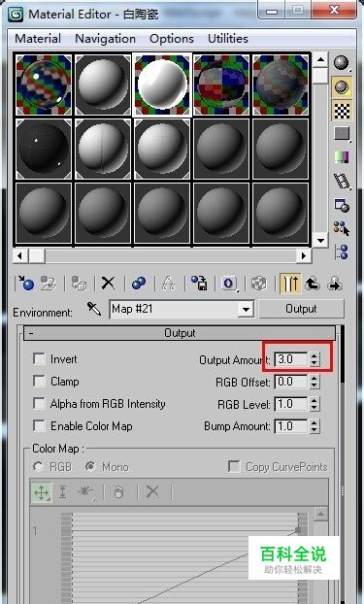Click the Get Material icon
364x604 pixels.
click(26, 284)
